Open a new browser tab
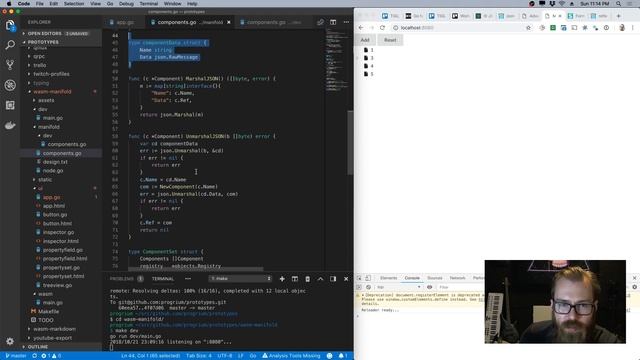 (x=618, y=16)
